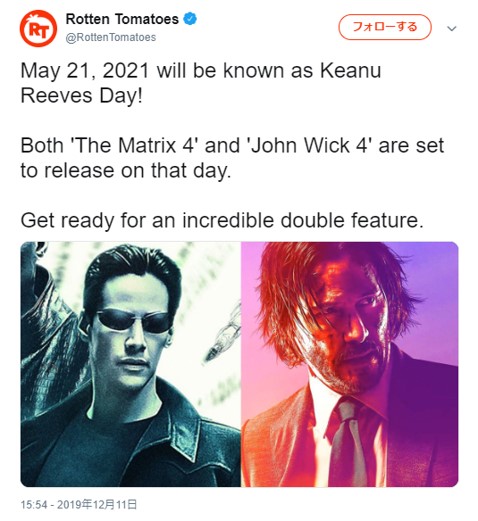Open the Matrix Neo photo on left
Image resolution: width=478 pixels, height=521 pixels.
(131, 364)
